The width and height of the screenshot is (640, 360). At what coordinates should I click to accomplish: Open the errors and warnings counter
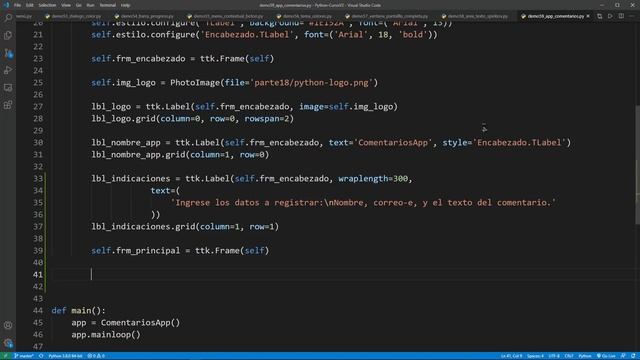[x=96, y=356]
